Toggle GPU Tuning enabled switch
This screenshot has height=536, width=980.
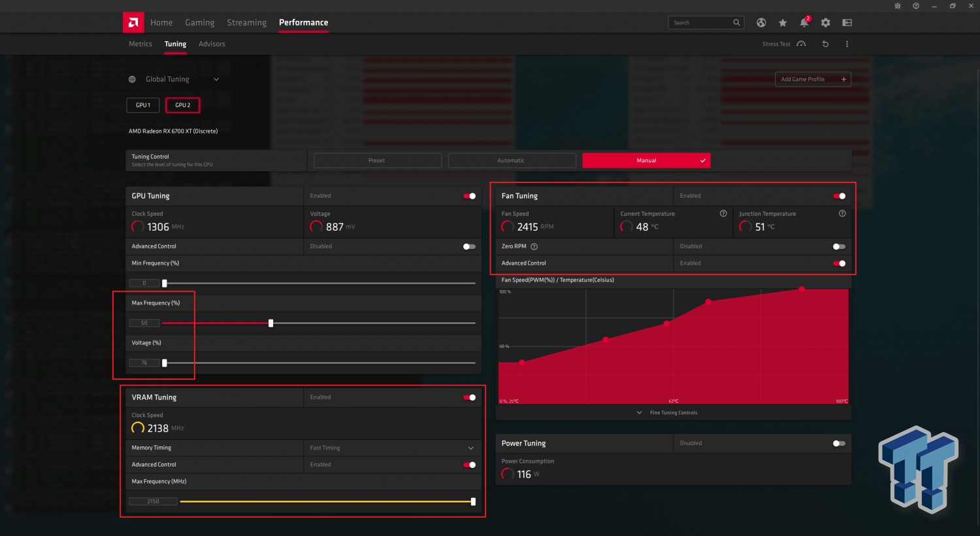(470, 196)
